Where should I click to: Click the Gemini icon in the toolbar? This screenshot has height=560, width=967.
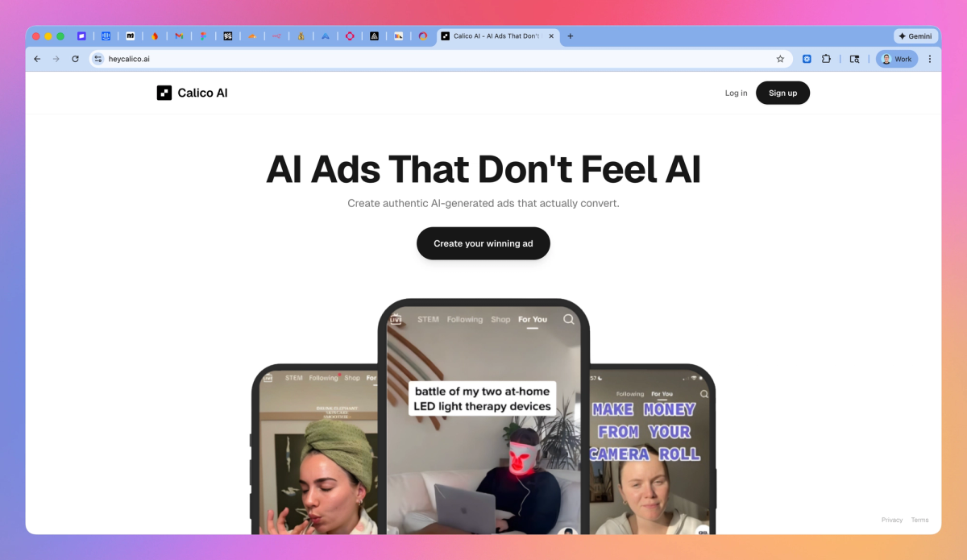915,35
